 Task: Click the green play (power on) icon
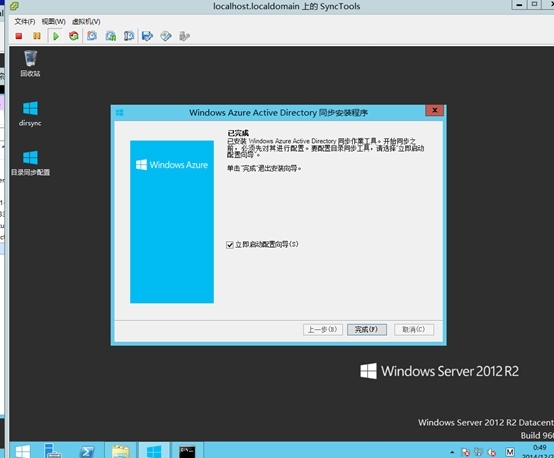click(55, 36)
